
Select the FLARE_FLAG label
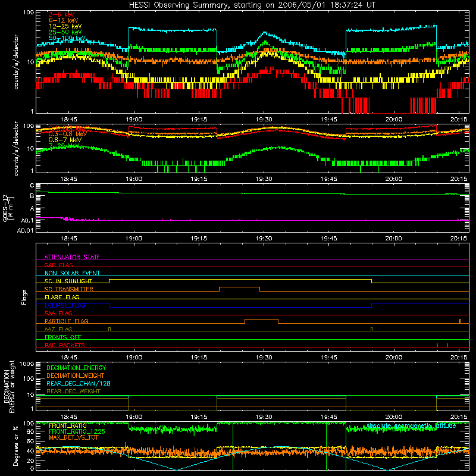[x=62, y=297]
